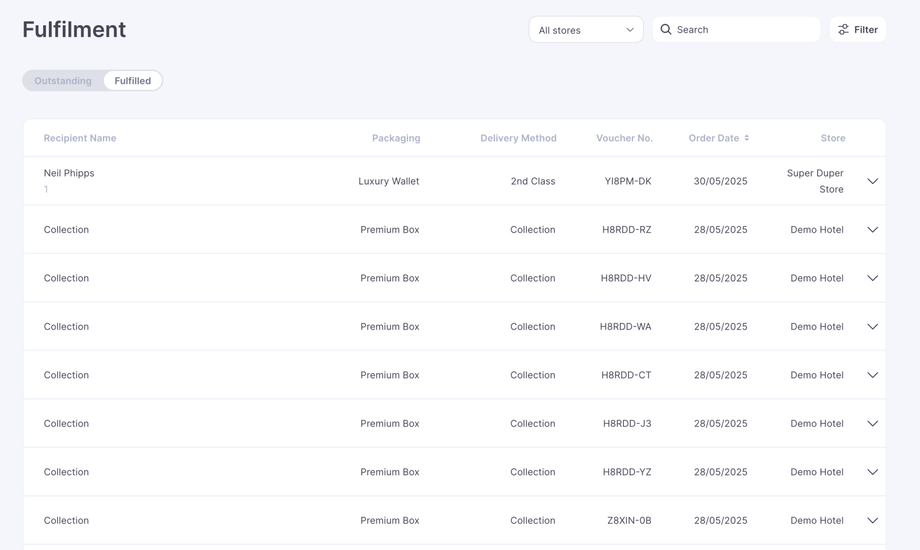Expand voucher H8RDD-RZ row details

[872, 230]
